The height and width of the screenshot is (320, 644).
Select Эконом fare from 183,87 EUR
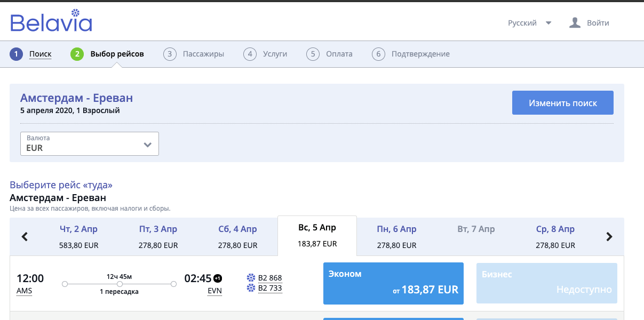pyautogui.click(x=393, y=283)
